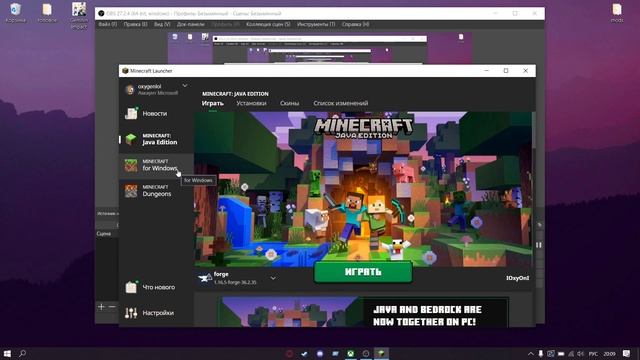
Task: Select Minecraft Dungeons in launcher sidebar
Action: 155,191
